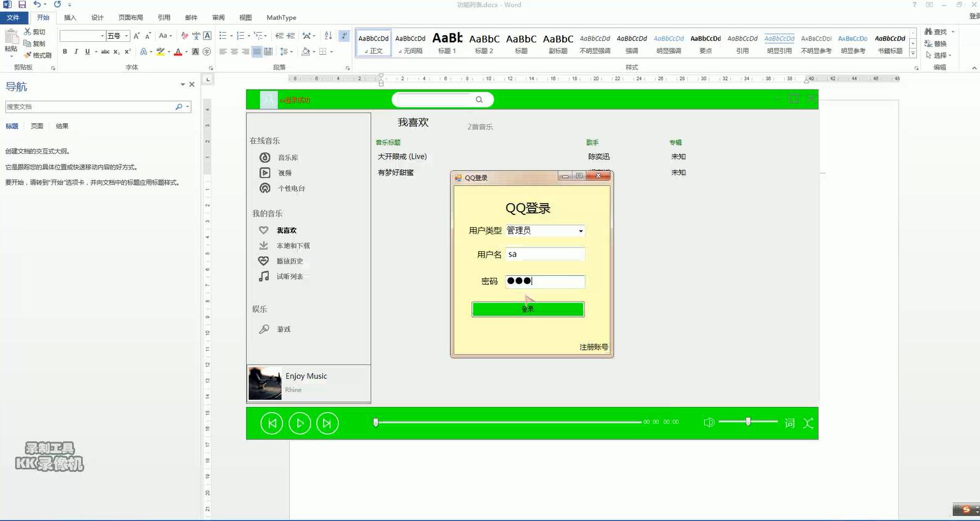Open the 文件 file tab
980x521 pixels.
(x=13, y=18)
